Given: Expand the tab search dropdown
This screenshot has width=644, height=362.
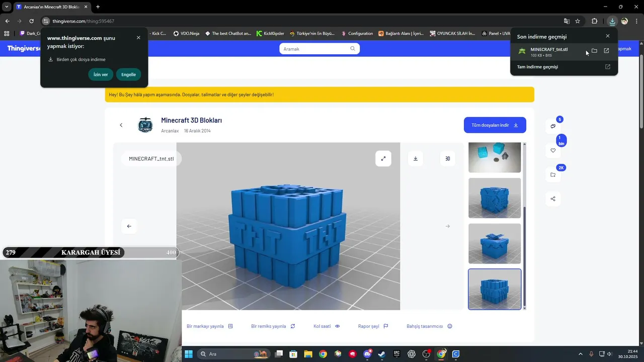Looking at the screenshot, I should 6,7.
